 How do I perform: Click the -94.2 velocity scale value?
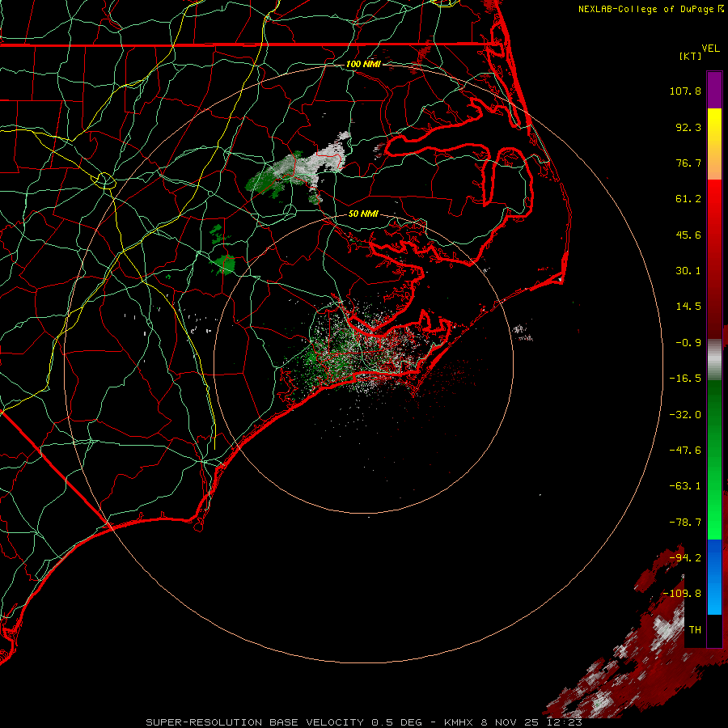(685, 558)
